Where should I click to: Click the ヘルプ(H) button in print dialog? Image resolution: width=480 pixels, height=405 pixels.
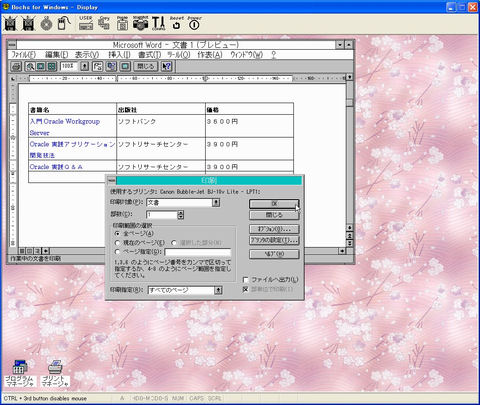274,254
